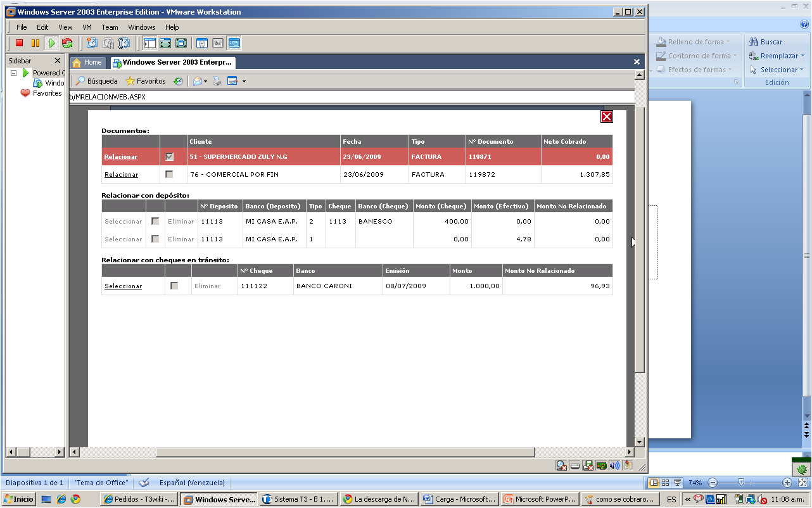Adjust the PowerPoint zoom slider handle
Viewport: 812px width, 508px height.
(740, 482)
